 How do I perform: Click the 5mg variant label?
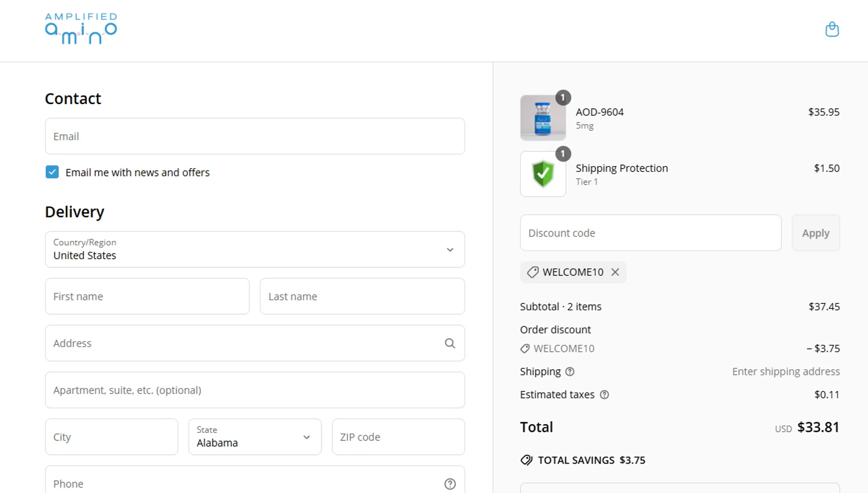pyautogui.click(x=584, y=126)
